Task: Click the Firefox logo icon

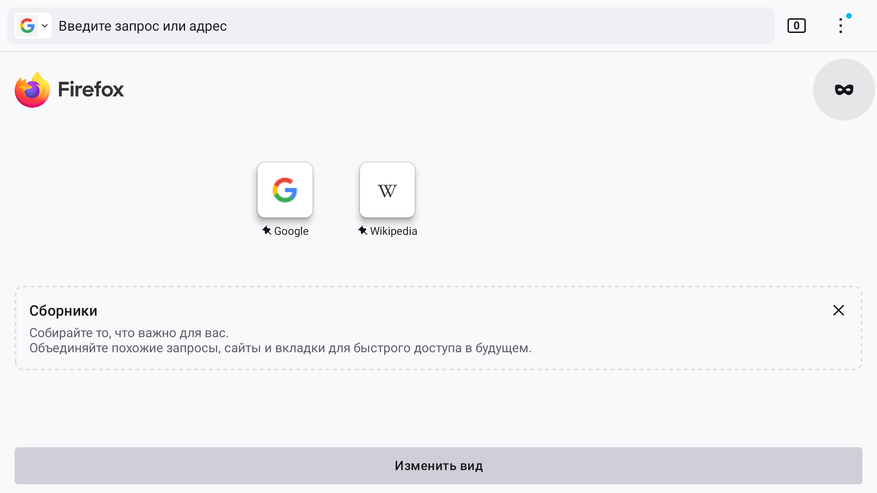Action: click(32, 90)
